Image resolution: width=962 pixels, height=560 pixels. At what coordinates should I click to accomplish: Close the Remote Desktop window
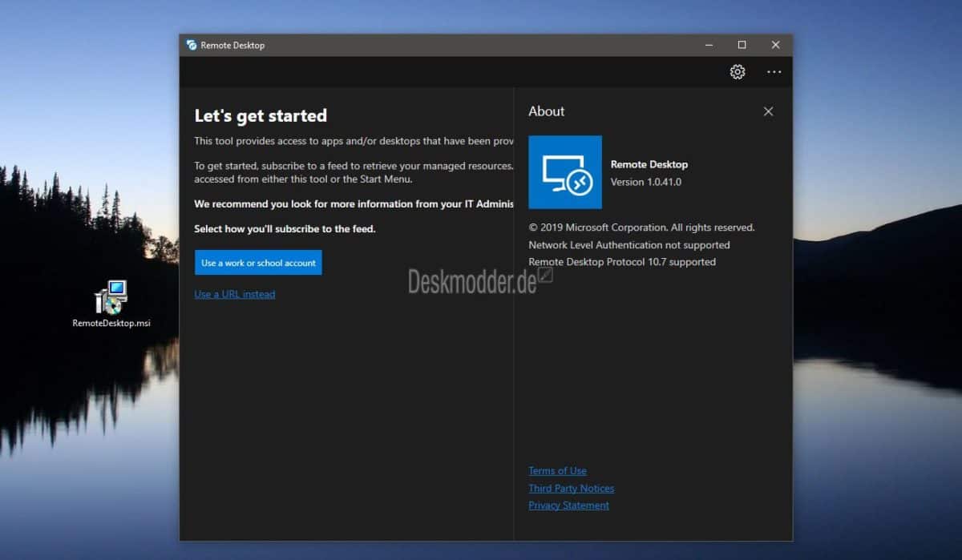pos(775,45)
